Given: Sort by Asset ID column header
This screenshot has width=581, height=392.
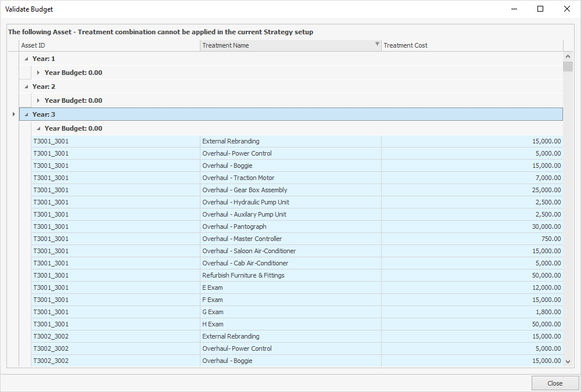Looking at the screenshot, I should tap(109, 45).
